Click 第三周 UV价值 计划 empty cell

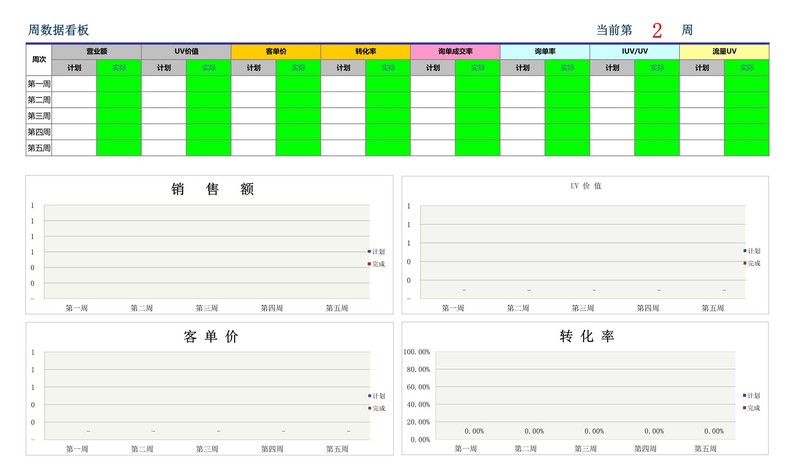tap(164, 116)
